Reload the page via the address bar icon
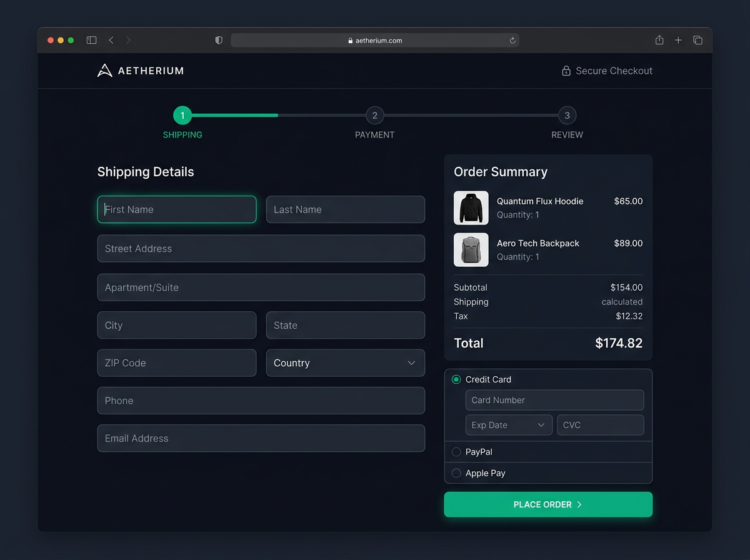This screenshot has height=560, width=750. [x=512, y=40]
